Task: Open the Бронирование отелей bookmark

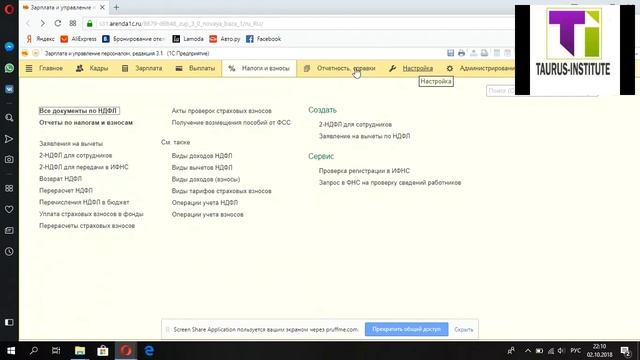Action: (x=133, y=39)
